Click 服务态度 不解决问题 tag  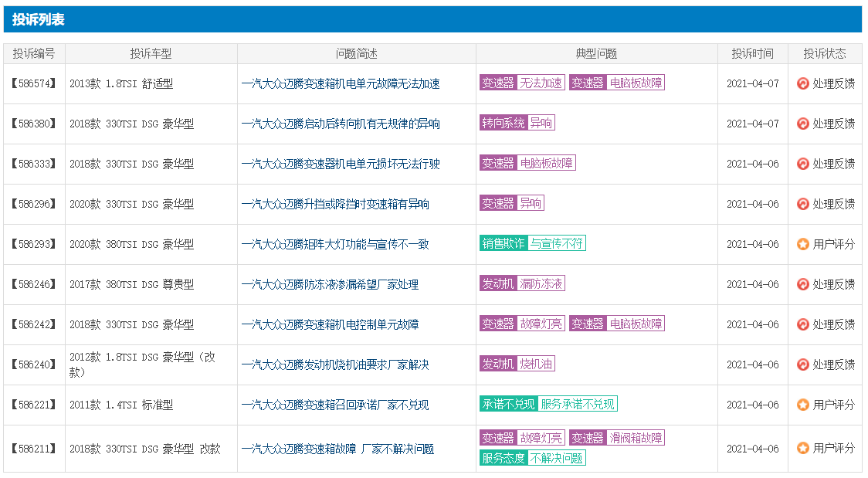533,458
